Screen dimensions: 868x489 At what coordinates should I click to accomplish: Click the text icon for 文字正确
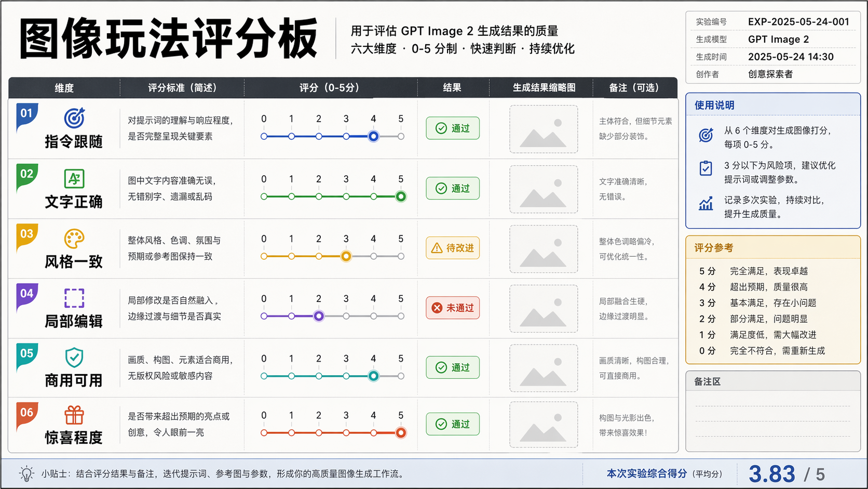74,179
